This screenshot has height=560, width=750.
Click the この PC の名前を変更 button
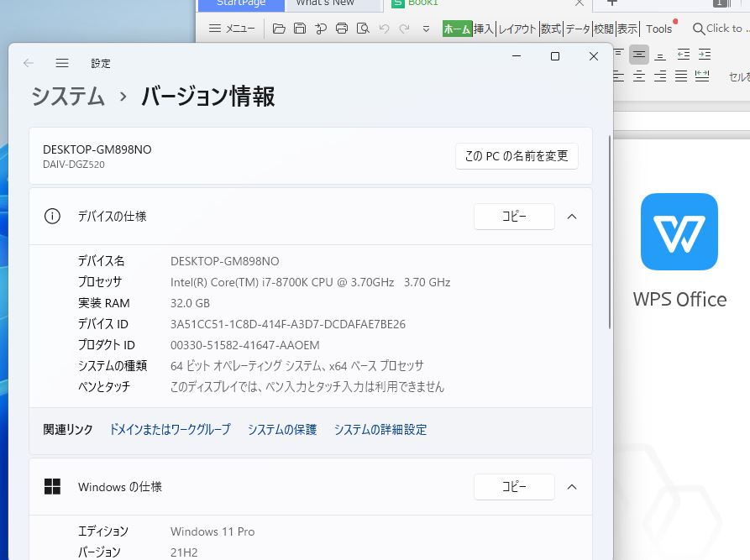tap(517, 156)
